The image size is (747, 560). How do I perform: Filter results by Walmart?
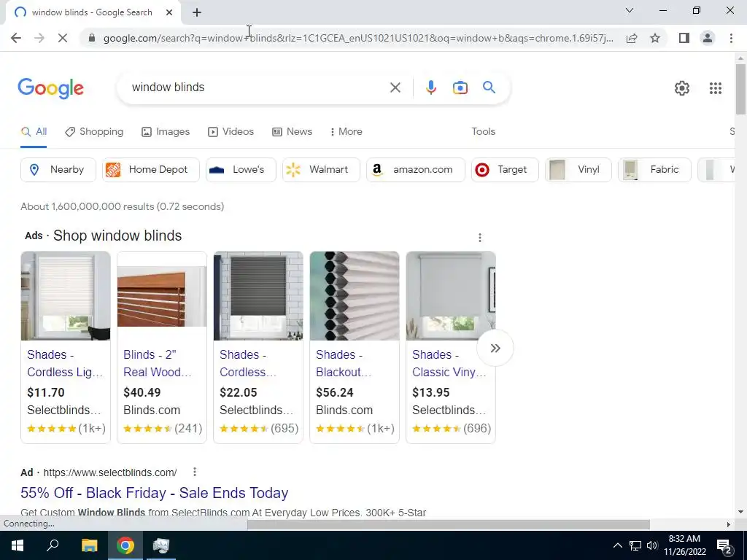coord(321,170)
